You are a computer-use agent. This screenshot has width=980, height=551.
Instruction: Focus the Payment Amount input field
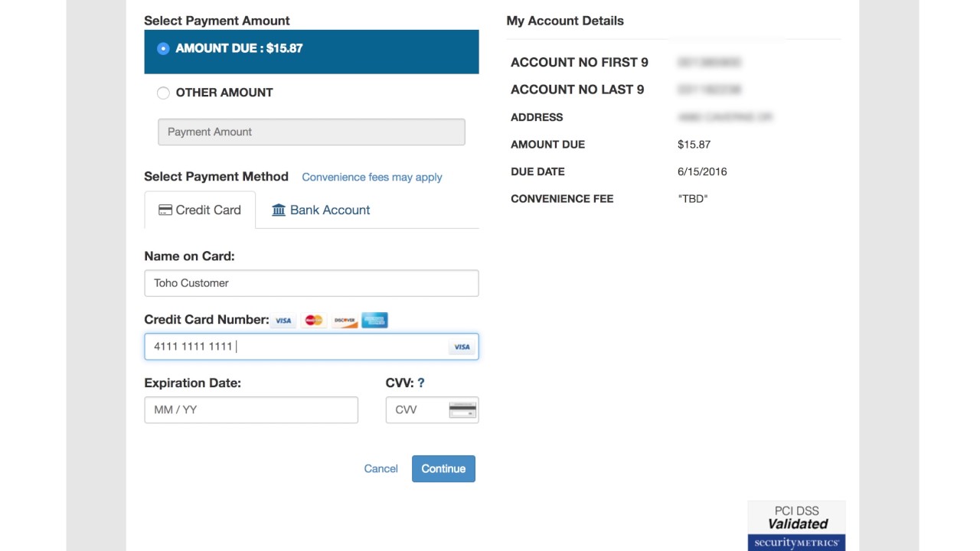311,132
